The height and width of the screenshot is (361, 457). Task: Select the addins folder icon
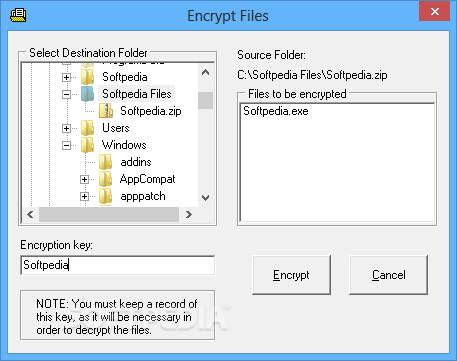point(106,162)
